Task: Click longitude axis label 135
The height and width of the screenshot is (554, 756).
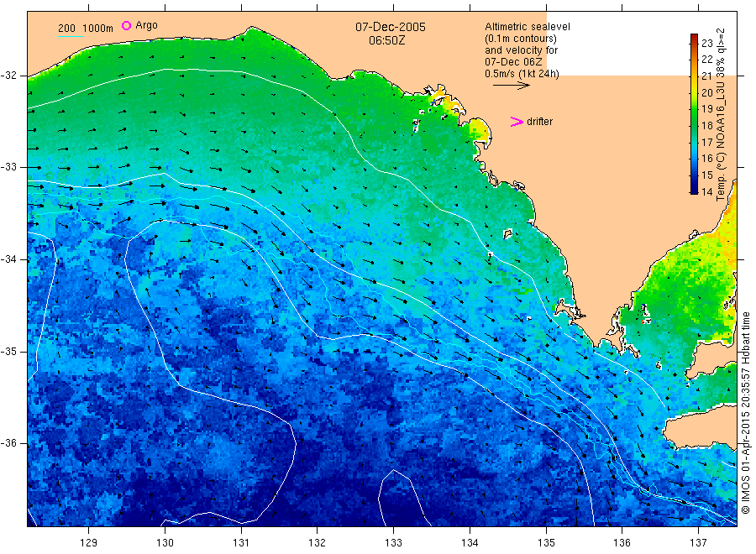Action: tap(546, 543)
